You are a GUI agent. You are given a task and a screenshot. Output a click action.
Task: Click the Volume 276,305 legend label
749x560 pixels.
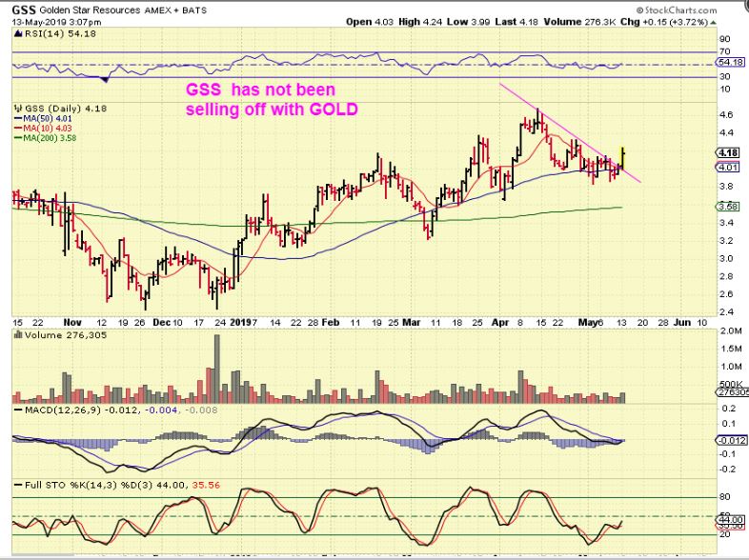(x=66, y=335)
